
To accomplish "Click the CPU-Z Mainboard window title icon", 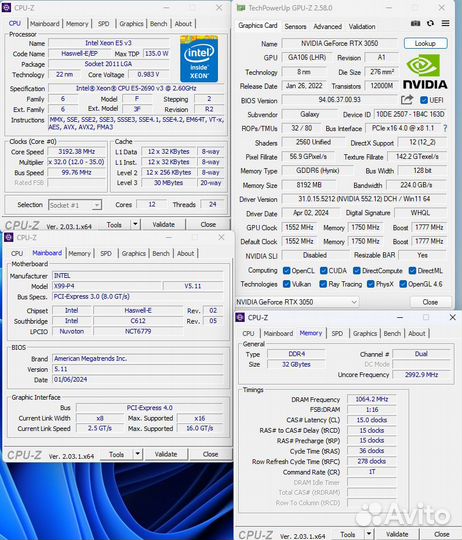I will [9, 237].
